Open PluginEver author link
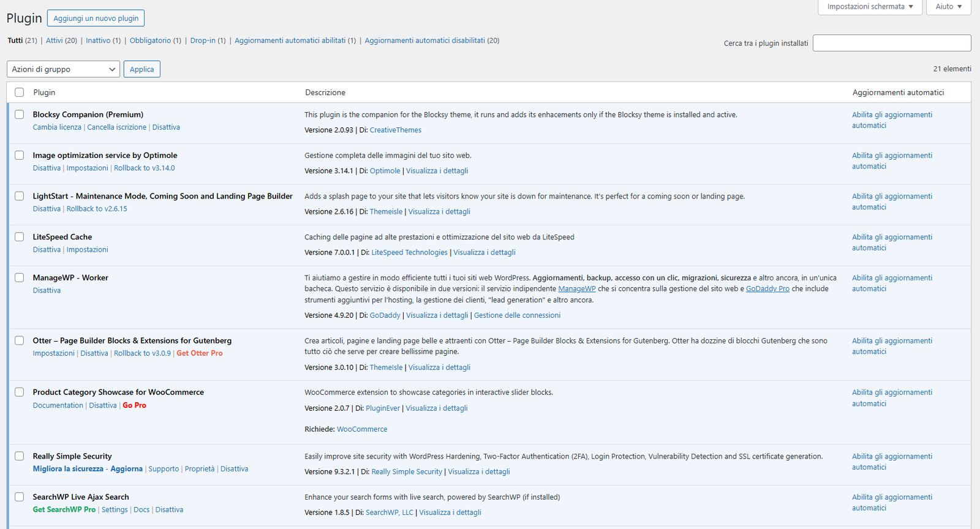Screen dimensions: 980x529 pyautogui.click(x=383, y=408)
